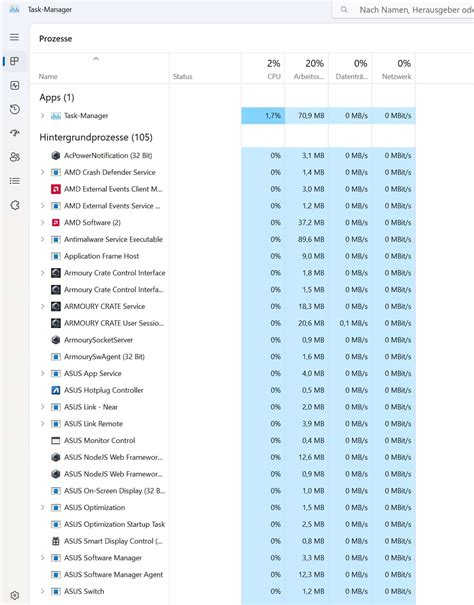
Task: Expand Antimalware Service Executable
Action: (x=42, y=239)
